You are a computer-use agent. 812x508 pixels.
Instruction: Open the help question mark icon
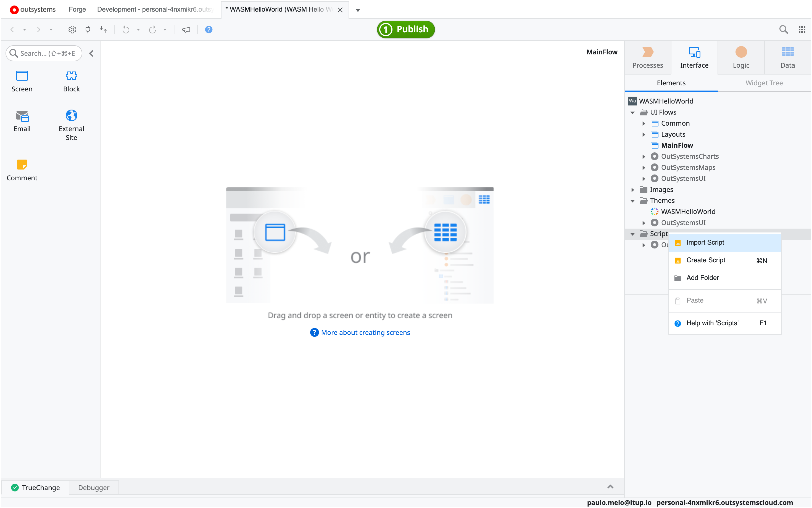[x=209, y=30]
